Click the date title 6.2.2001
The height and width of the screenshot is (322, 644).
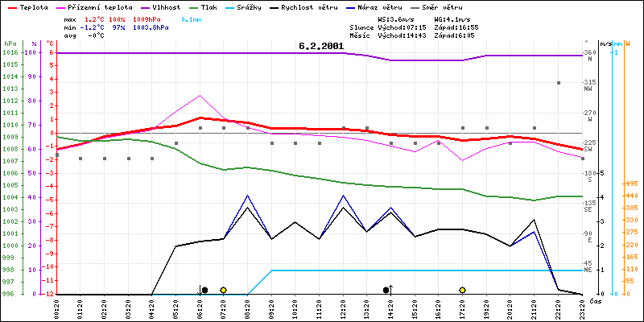[x=321, y=46]
